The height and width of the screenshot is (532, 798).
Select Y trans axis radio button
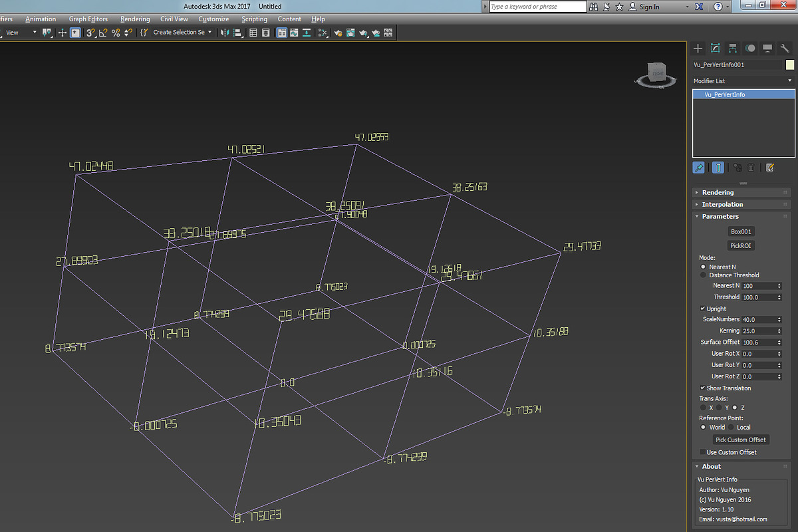(x=719, y=407)
